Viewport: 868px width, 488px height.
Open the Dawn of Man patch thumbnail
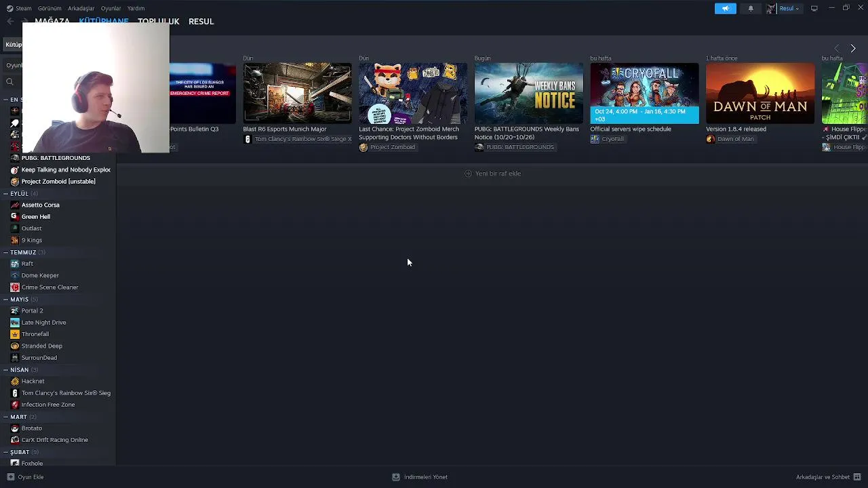760,94
